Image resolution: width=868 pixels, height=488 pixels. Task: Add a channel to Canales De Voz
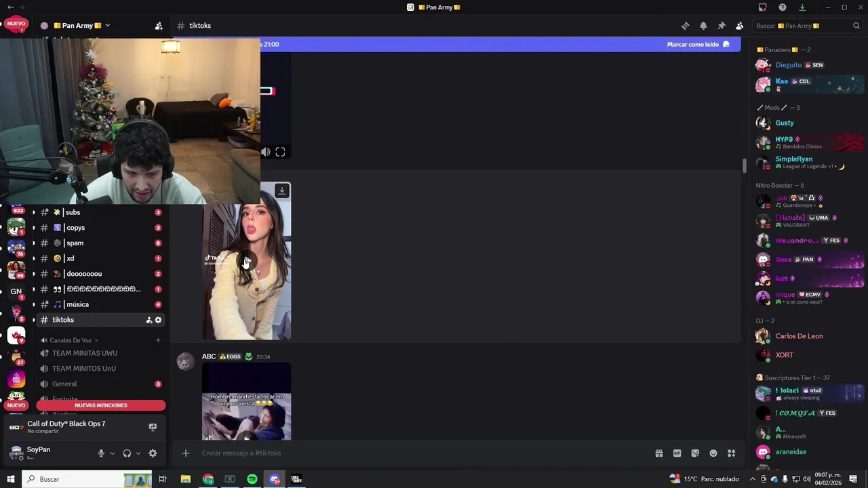click(158, 340)
